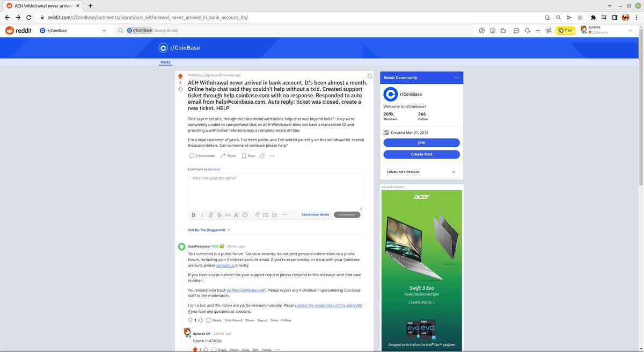This screenshot has height=352, width=644.
Task: Open the Popular arrow icon in Reddit header
Action: (481, 31)
